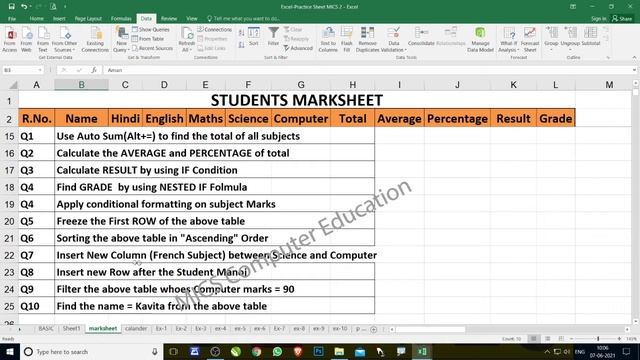The height and width of the screenshot is (360, 640).
Task: Click Subtotal in Outline group
Action: (591, 36)
